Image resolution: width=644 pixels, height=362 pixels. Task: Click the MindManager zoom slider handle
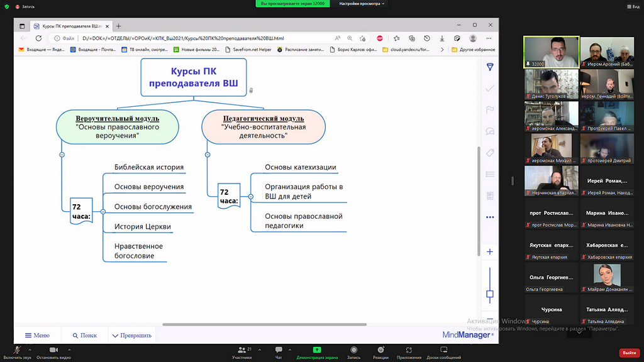click(x=490, y=293)
